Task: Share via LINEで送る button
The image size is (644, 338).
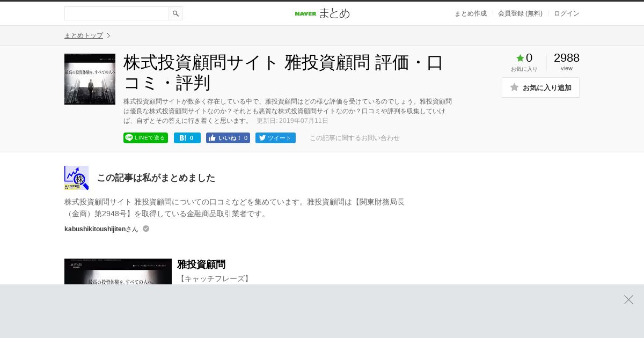Action: pyautogui.click(x=145, y=138)
